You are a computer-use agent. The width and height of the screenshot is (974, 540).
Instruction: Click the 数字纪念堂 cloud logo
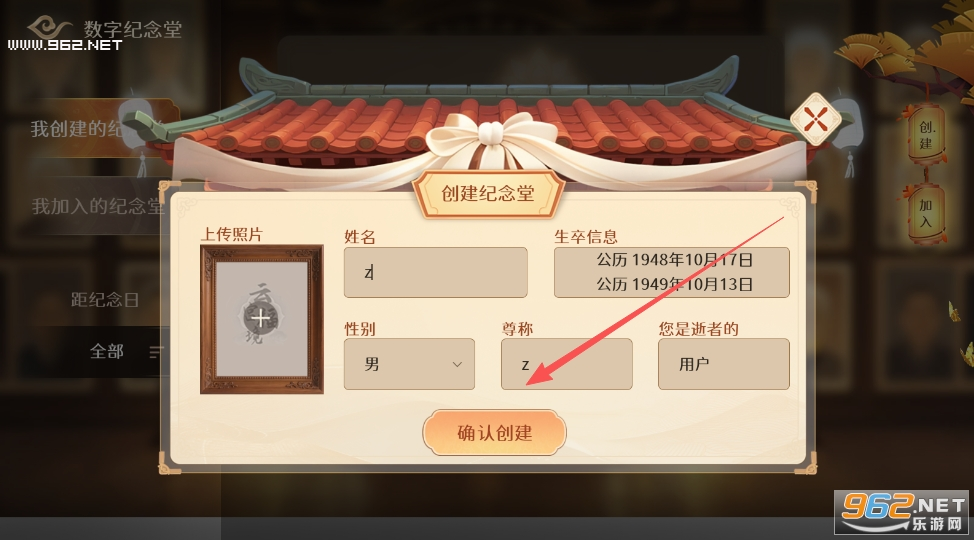tap(50, 27)
